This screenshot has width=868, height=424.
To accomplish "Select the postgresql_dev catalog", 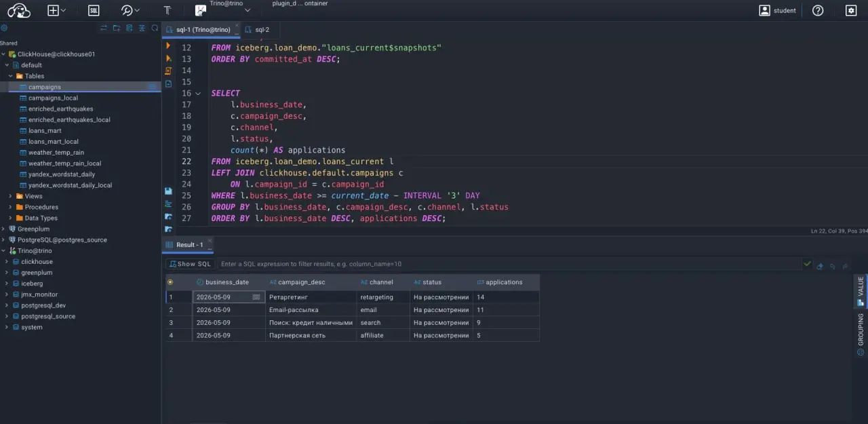I will [x=43, y=305].
